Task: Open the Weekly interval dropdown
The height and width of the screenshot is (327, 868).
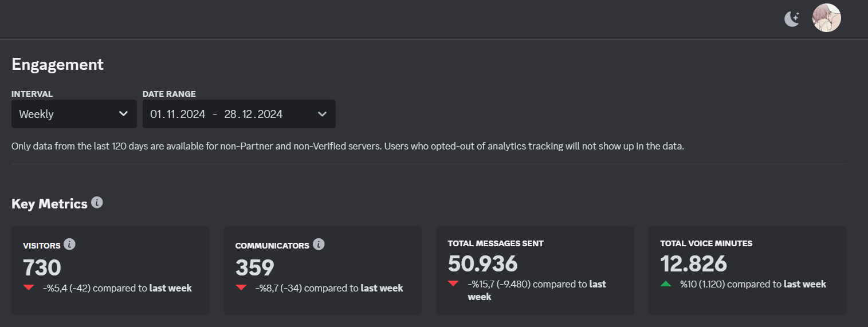Action: click(x=74, y=114)
